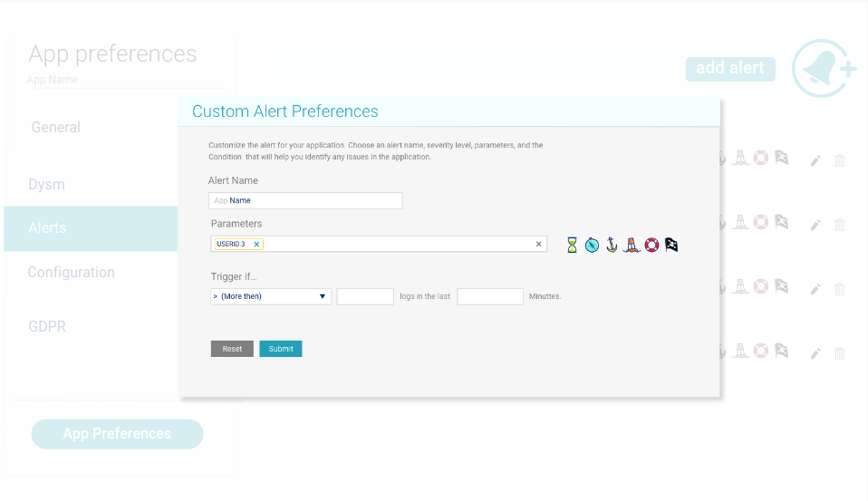Select the hourglass severity icon

pos(572,245)
